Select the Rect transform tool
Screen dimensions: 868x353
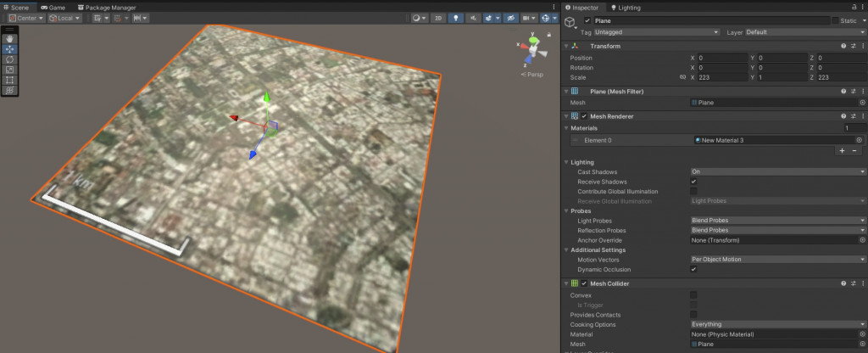pyautogui.click(x=10, y=80)
